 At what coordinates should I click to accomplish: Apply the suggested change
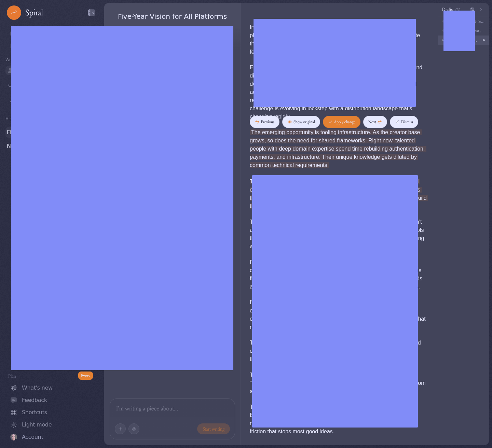point(341,122)
